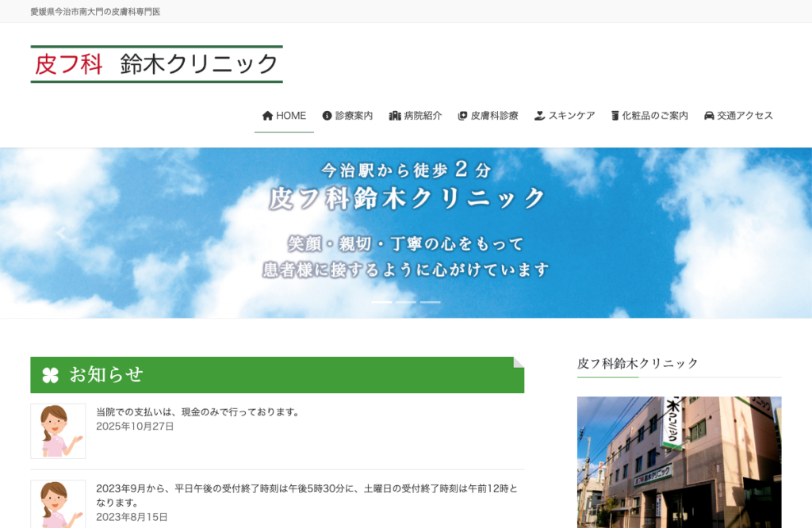Go to 病院紹介 page

(416, 116)
